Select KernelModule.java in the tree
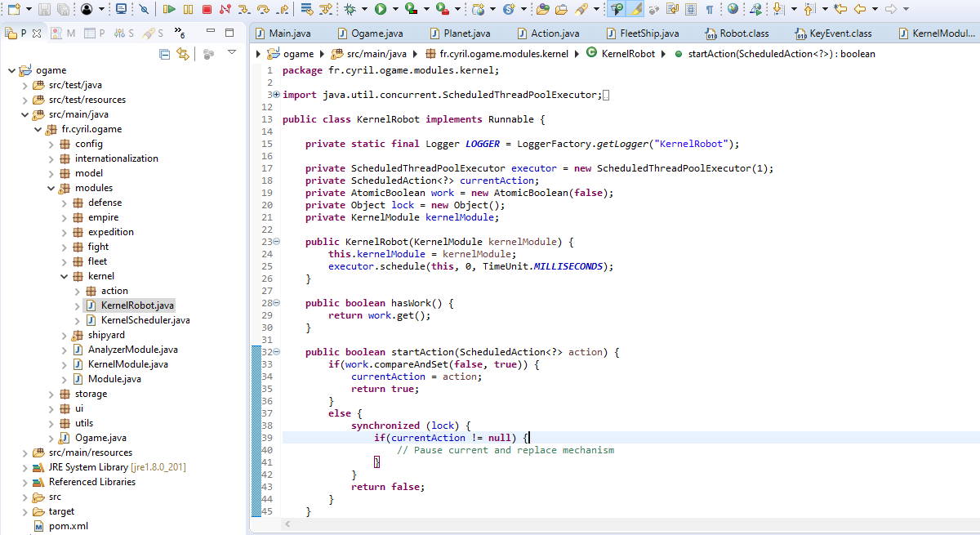 click(x=120, y=364)
